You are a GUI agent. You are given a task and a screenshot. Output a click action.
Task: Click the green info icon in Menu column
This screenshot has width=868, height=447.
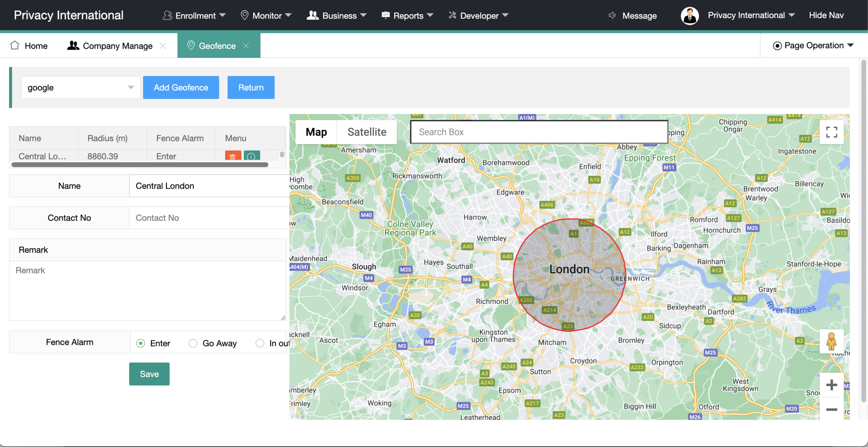click(252, 156)
